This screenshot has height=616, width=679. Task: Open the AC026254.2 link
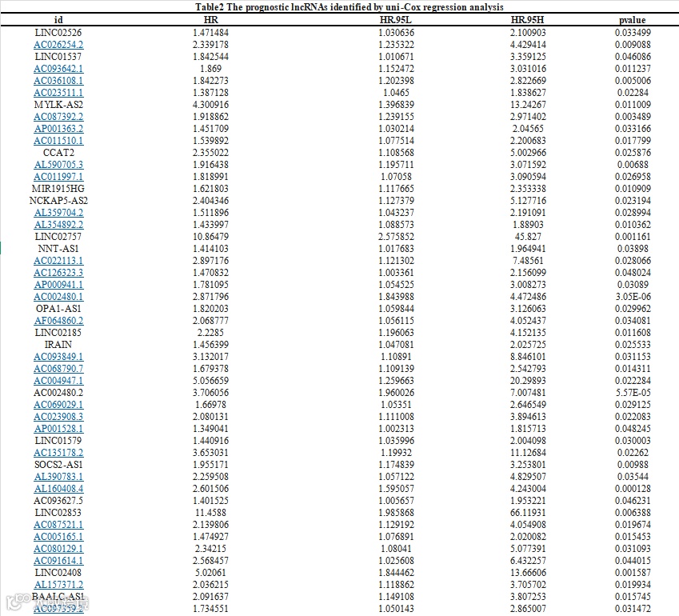(58, 45)
